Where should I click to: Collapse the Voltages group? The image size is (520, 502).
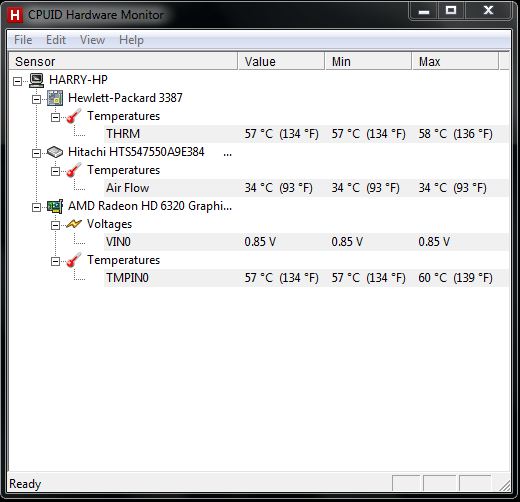(x=55, y=225)
